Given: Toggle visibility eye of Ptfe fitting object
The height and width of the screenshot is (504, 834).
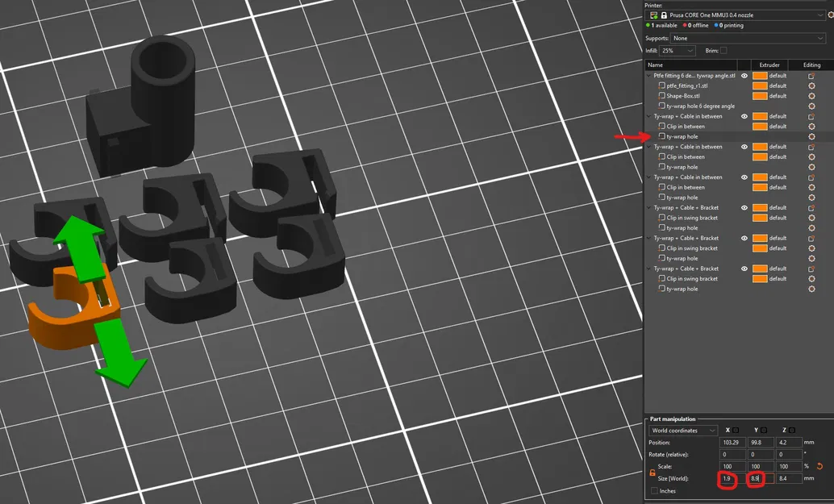Looking at the screenshot, I should (744, 76).
